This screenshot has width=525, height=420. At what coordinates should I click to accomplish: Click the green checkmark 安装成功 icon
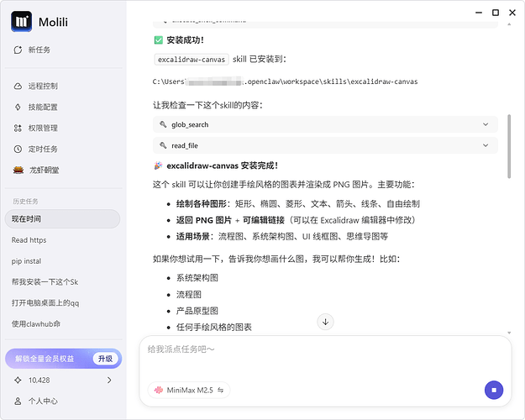pos(159,40)
